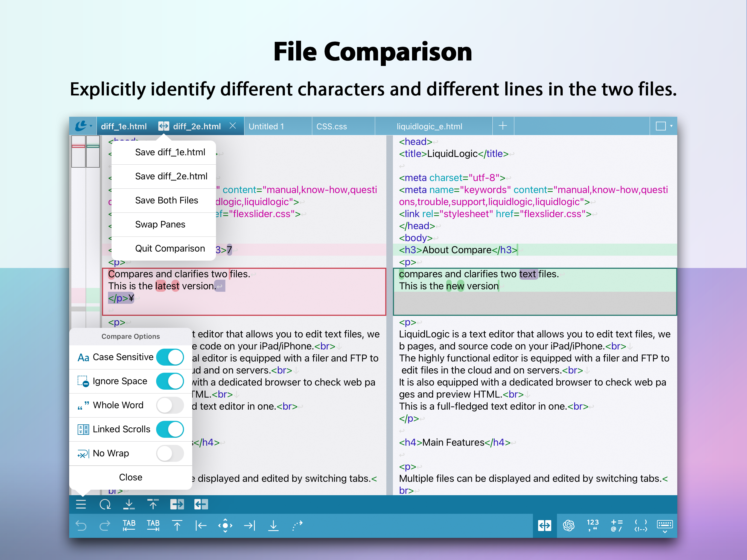747x560 pixels.
Task: Add a new tab with plus button
Action: tap(503, 126)
